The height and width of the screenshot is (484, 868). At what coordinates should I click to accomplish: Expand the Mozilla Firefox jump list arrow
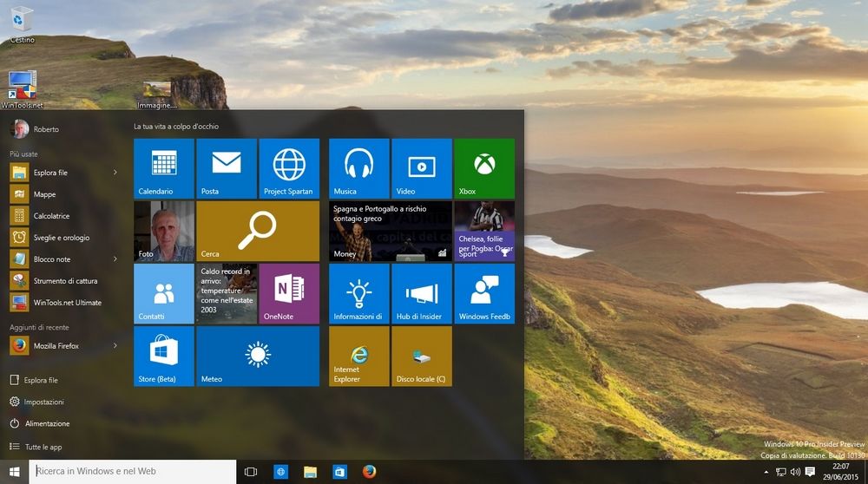[115, 346]
